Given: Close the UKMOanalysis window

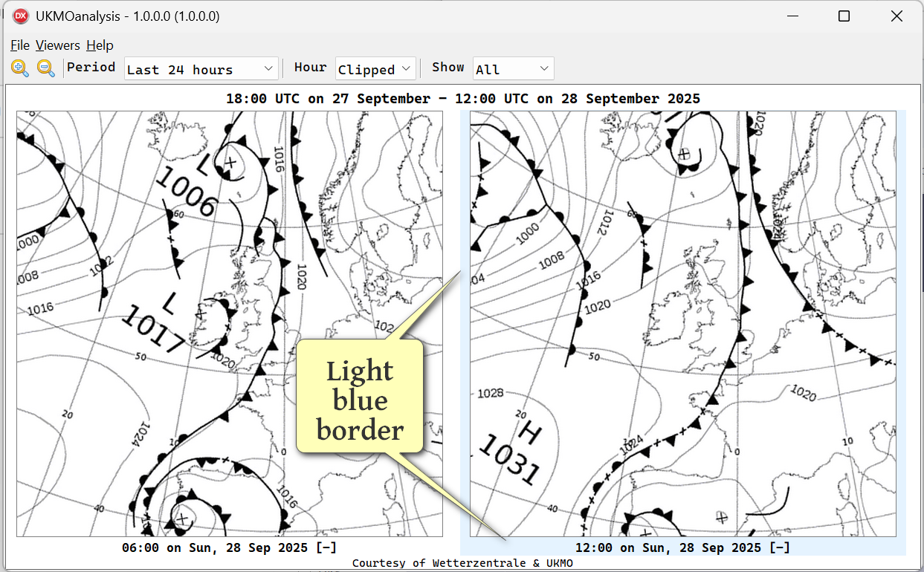Looking at the screenshot, I should coord(896,16).
